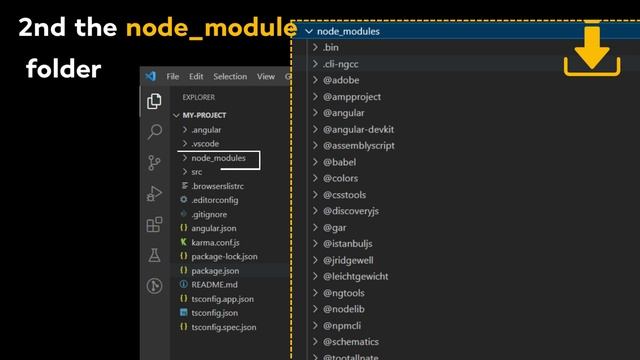640x360 pixels.
Task: Expand the src folder chevron
Action: [185, 171]
